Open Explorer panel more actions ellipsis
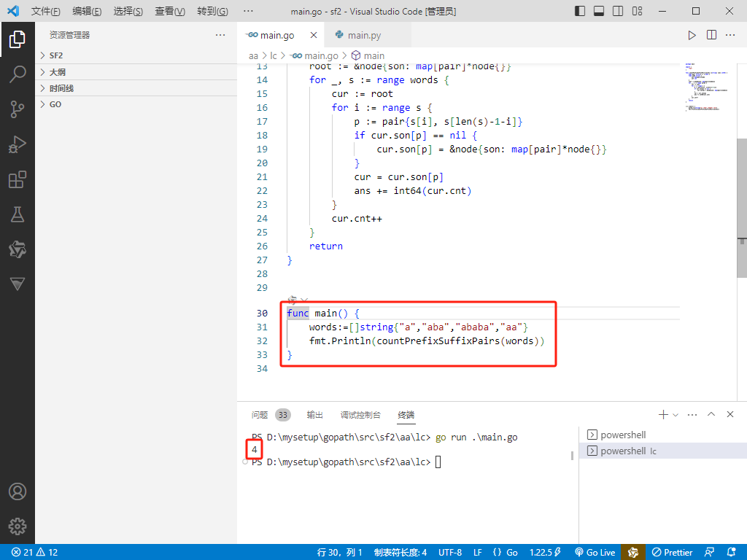 (220, 35)
